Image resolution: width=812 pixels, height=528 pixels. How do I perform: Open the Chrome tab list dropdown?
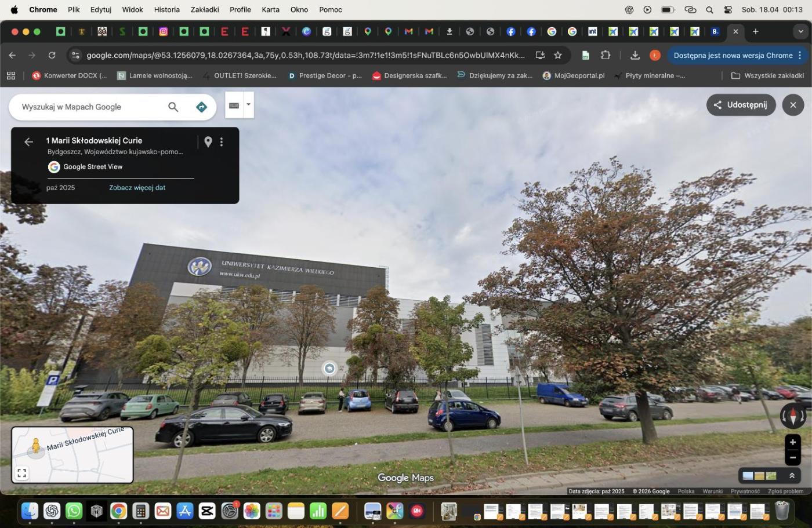coord(800,31)
